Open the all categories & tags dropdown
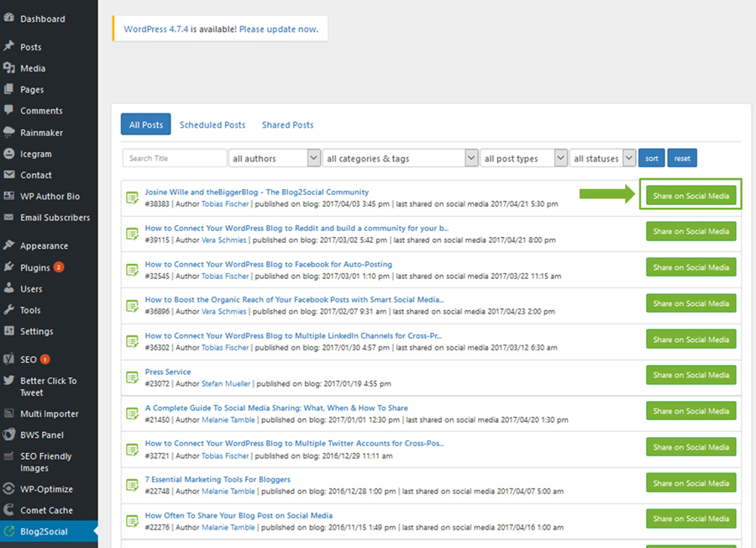 400,158
